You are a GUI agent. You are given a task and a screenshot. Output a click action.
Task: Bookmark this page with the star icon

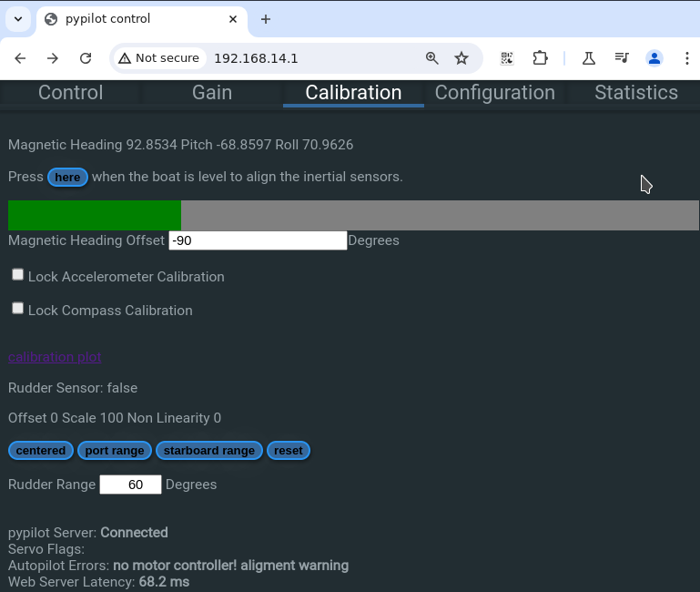[462, 58]
